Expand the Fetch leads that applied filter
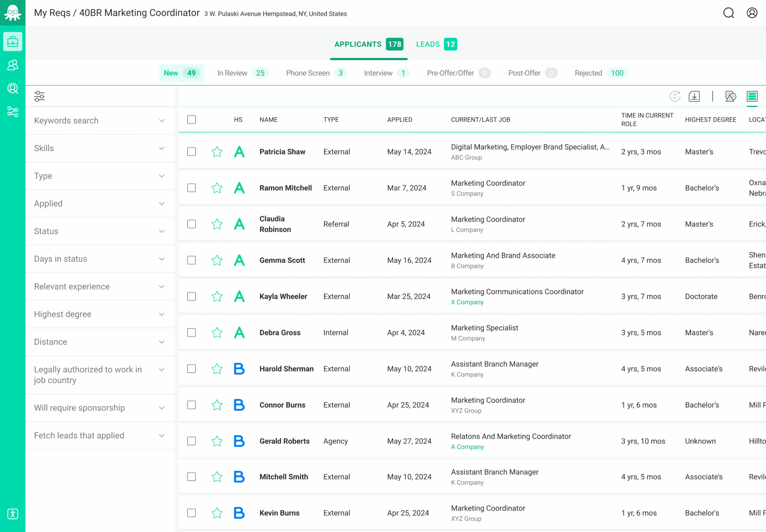Screen dimensions: 766x532 click(x=100, y=436)
